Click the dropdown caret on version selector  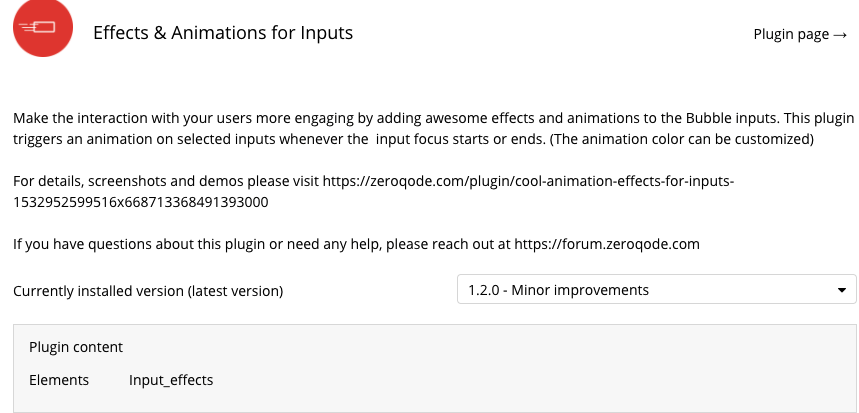point(842,290)
